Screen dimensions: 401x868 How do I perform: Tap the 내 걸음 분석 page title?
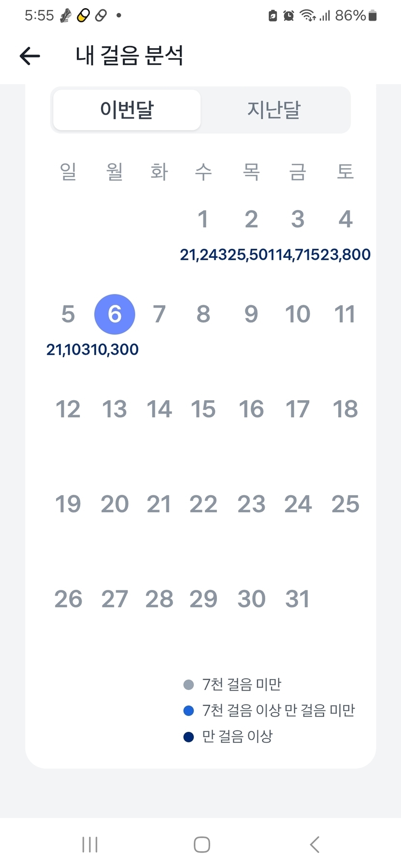[x=129, y=56]
